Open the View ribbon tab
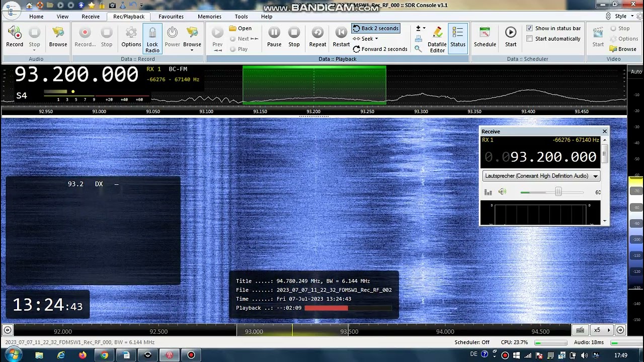644x362 pixels. click(62, 17)
